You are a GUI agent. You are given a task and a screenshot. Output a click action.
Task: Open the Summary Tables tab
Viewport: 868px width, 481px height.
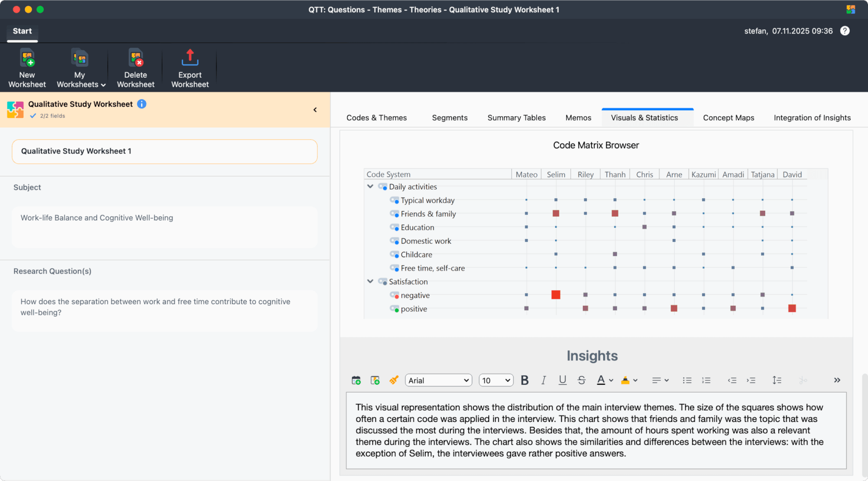516,118
